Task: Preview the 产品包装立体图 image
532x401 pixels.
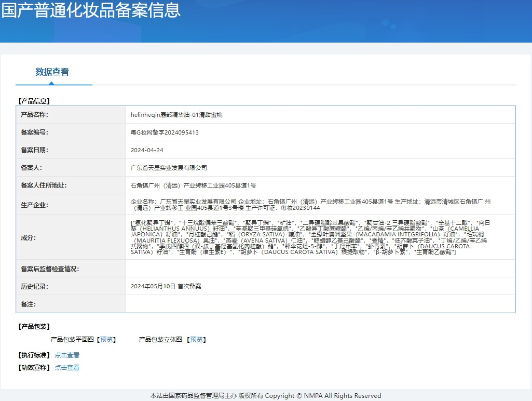Action: pos(196,340)
